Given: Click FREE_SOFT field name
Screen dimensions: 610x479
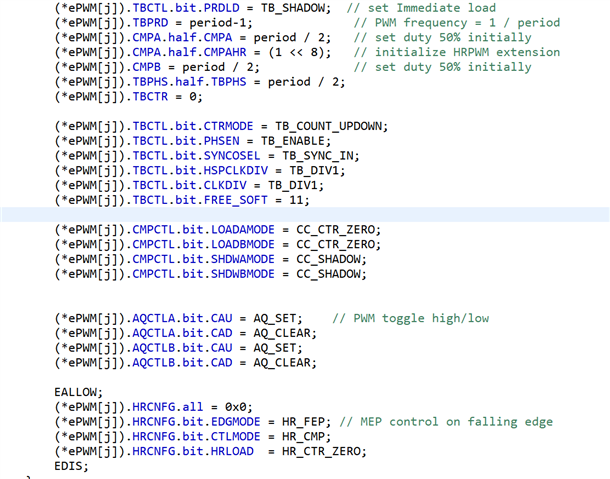Looking at the screenshot, I should (236, 200).
